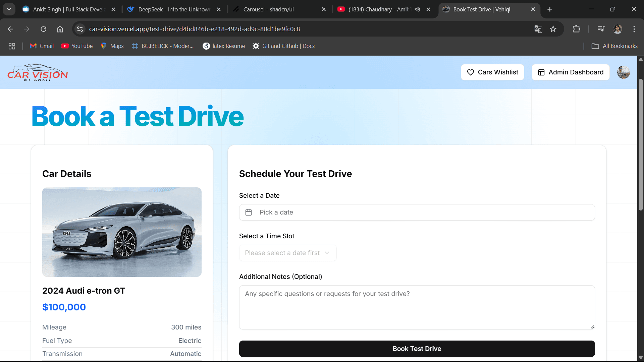This screenshot has height=362, width=644.
Task: Submit the Book Test Drive button
Action: 417,349
